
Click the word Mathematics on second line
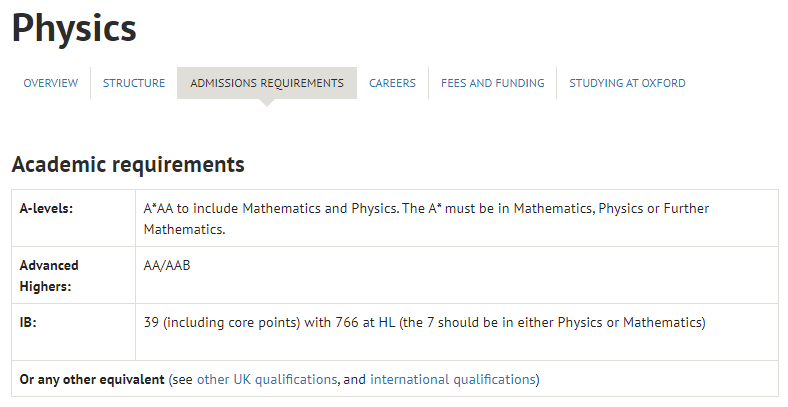[183, 229]
